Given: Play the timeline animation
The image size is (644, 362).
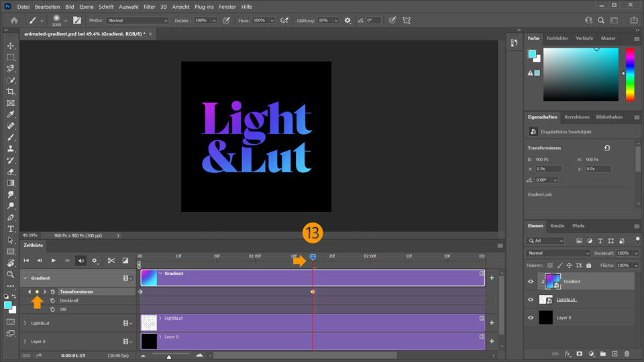Looking at the screenshot, I should (x=53, y=260).
